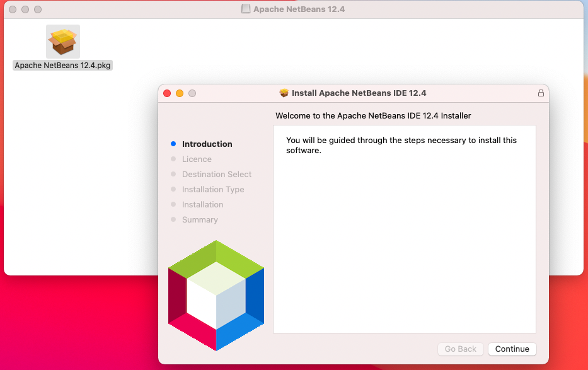Click the package icon beside the installer title
Screen dimensions: 588x370
click(284, 93)
